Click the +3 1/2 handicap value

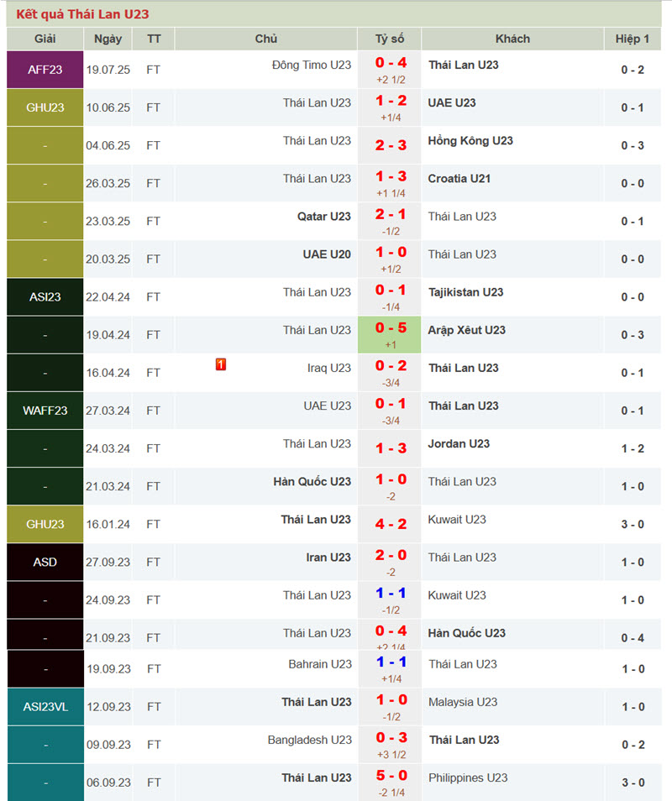[391, 755]
